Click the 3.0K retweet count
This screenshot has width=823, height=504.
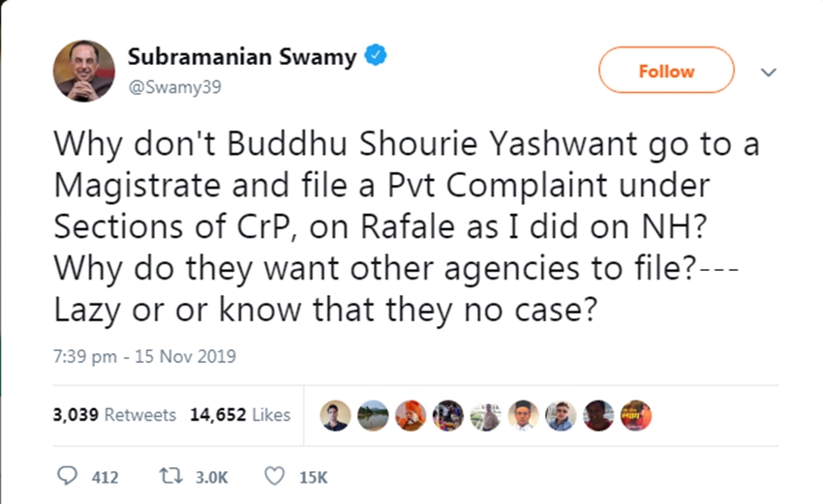pos(211,477)
